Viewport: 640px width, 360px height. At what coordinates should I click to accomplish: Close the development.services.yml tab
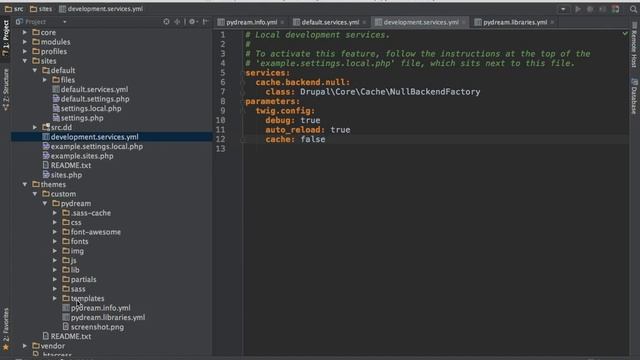pyautogui.click(x=464, y=22)
